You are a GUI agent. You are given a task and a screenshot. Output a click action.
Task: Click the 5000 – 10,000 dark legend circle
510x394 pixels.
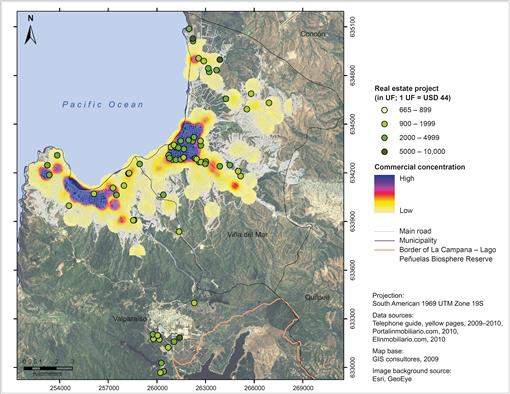click(x=385, y=152)
